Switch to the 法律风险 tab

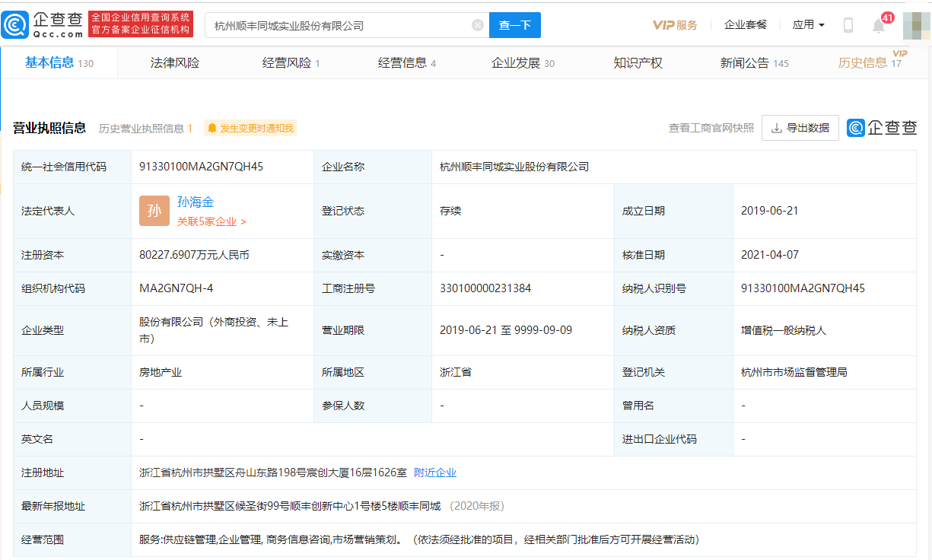point(175,63)
